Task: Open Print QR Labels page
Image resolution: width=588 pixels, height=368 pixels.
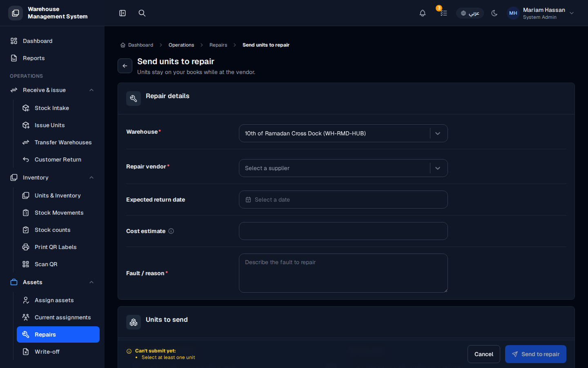Action: (58, 247)
